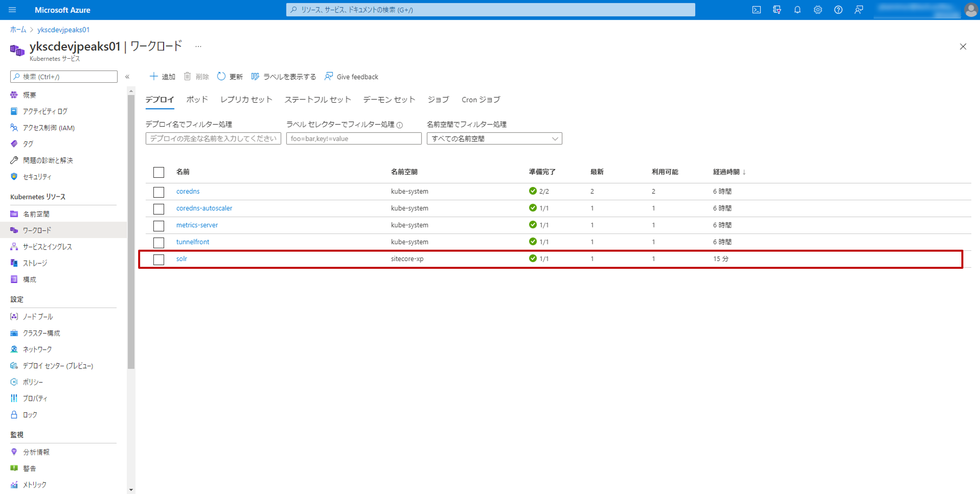Open the coredns-autoscaler deployment link
This screenshot has width=980, height=494.
[204, 208]
